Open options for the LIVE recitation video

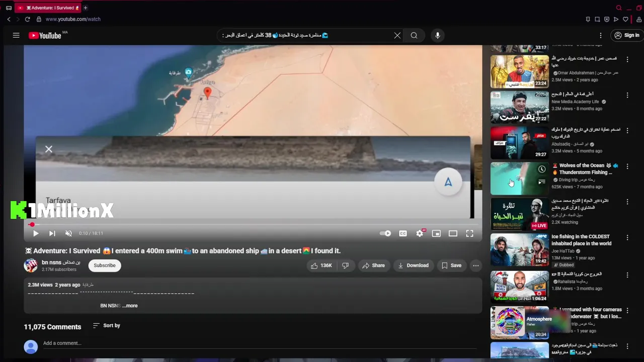627,202
